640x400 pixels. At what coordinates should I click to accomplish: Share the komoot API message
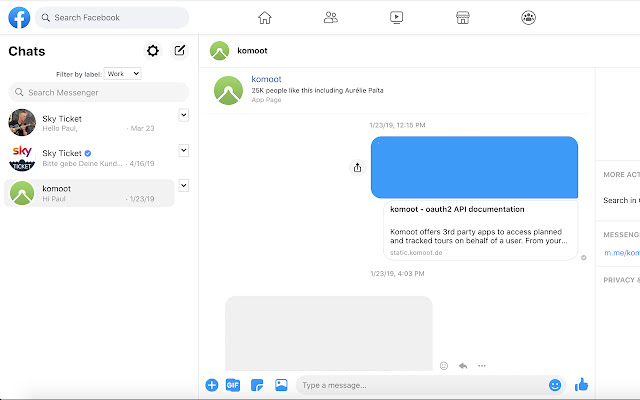(x=358, y=167)
